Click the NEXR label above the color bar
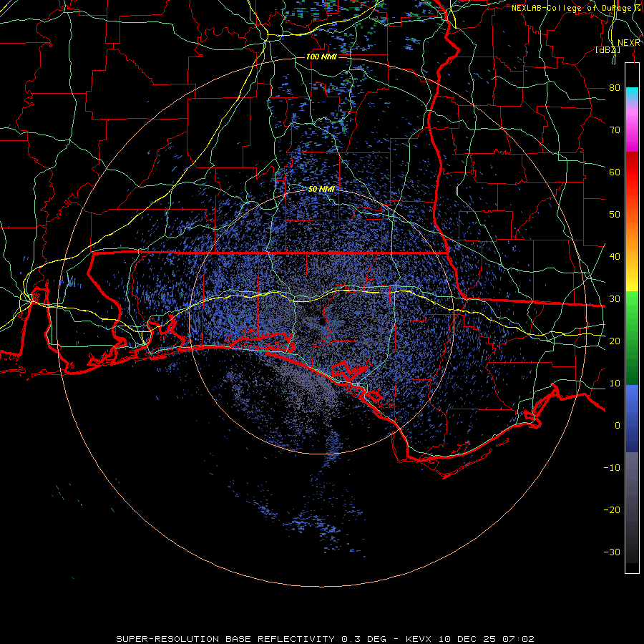 click(x=629, y=43)
